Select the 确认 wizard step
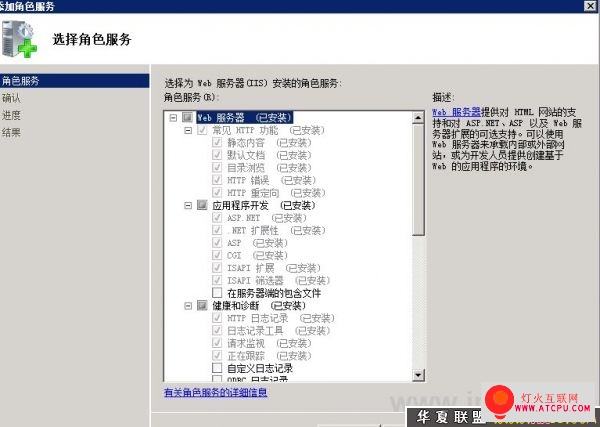600x427 pixels. pyautogui.click(x=11, y=98)
